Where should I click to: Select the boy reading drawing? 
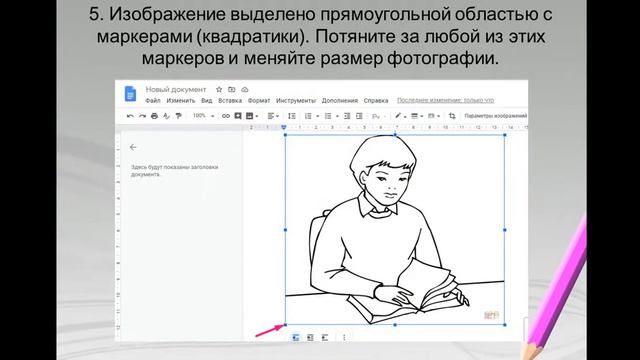(x=395, y=230)
